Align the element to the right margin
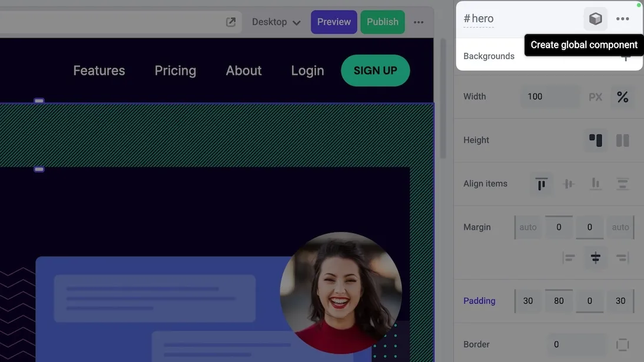644x362 pixels. click(622, 258)
